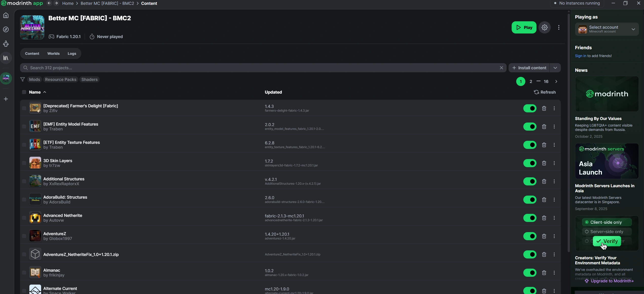Screen dimensions: 644x294
Task: Click the filter funnel icon
Action: pyautogui.click(x=23, y=79)
